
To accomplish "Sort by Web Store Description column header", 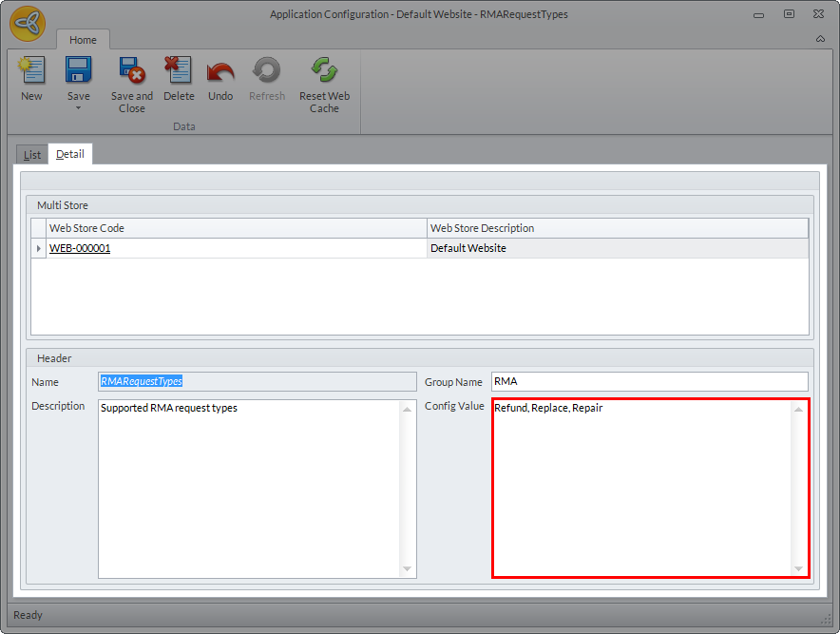I will coord(617,228).
